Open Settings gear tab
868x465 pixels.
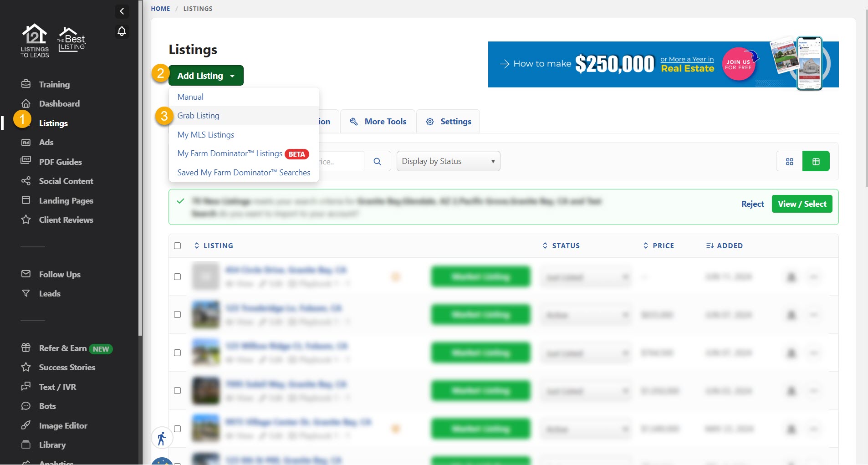pyautogui.click(x=448, y=122)
